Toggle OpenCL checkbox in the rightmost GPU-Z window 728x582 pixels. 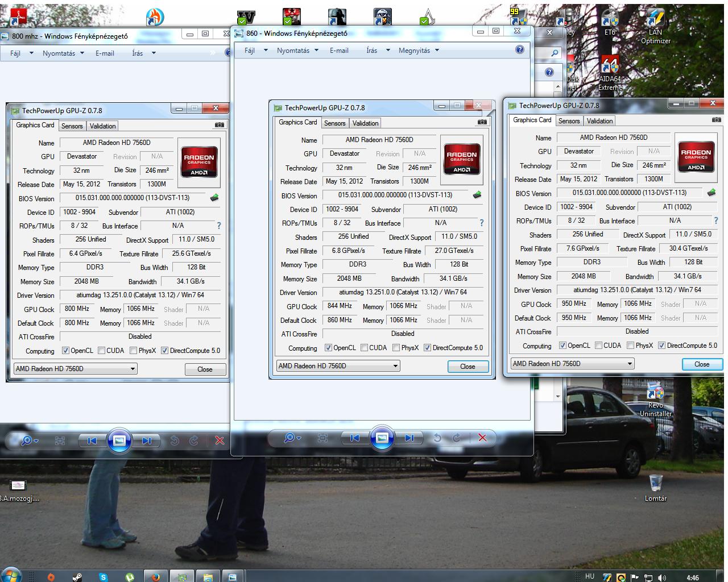[x=562, y=345]
